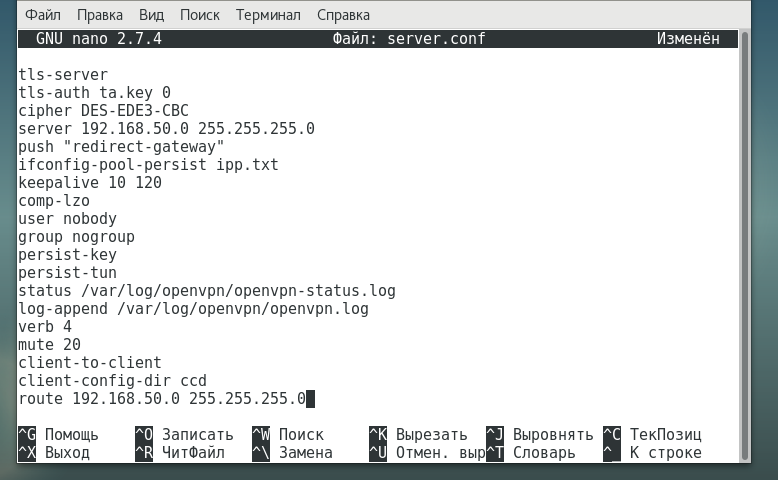The width and height of the screenshot is (778, 480).
Task: Click the ^O Записать shortcut
Action: (x=184, y=434)
